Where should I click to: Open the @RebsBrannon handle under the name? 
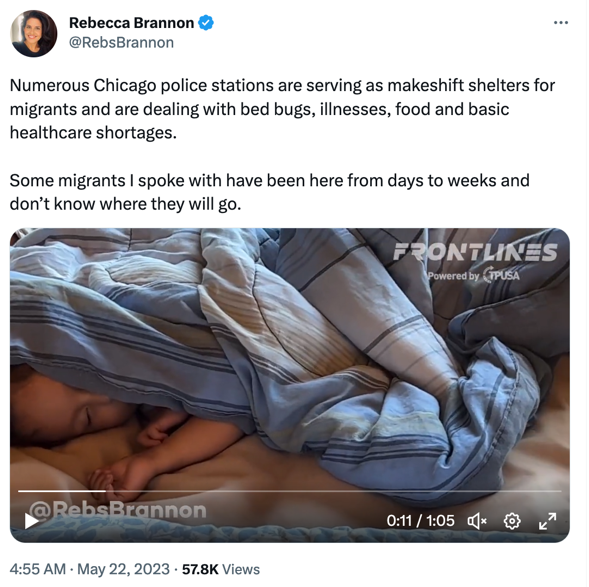(x=121, y=42)
